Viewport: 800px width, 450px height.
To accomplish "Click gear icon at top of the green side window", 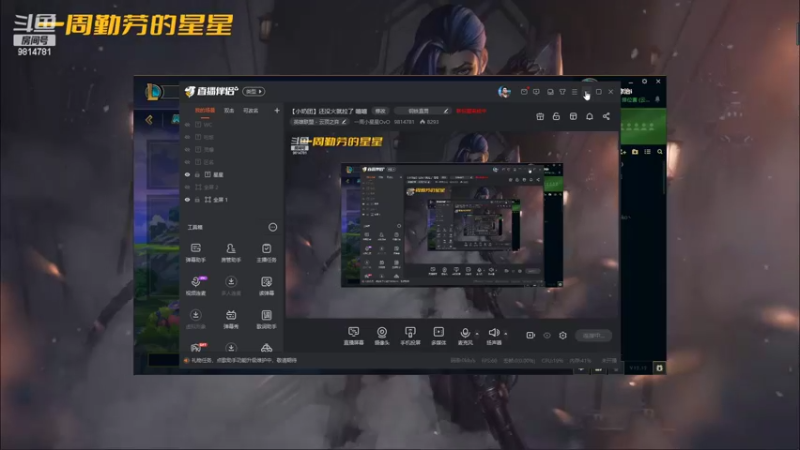I will [644, 81].
